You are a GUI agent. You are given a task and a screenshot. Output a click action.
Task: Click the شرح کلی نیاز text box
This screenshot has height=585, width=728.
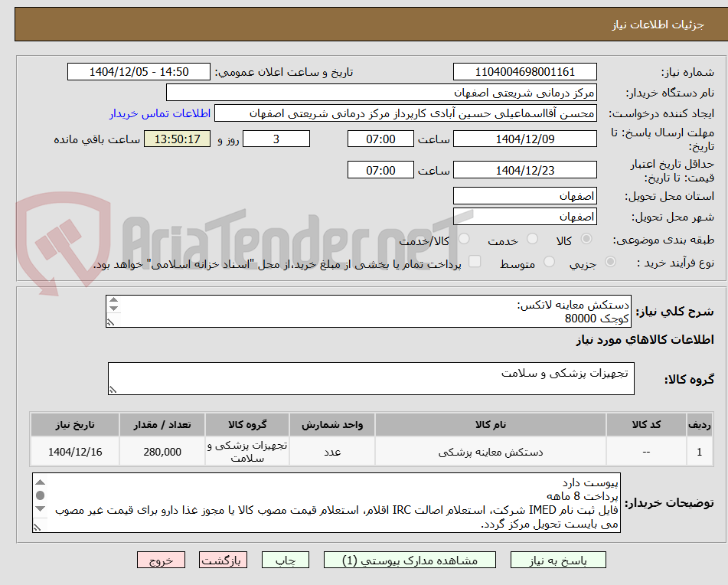click(x=368, y=311)
